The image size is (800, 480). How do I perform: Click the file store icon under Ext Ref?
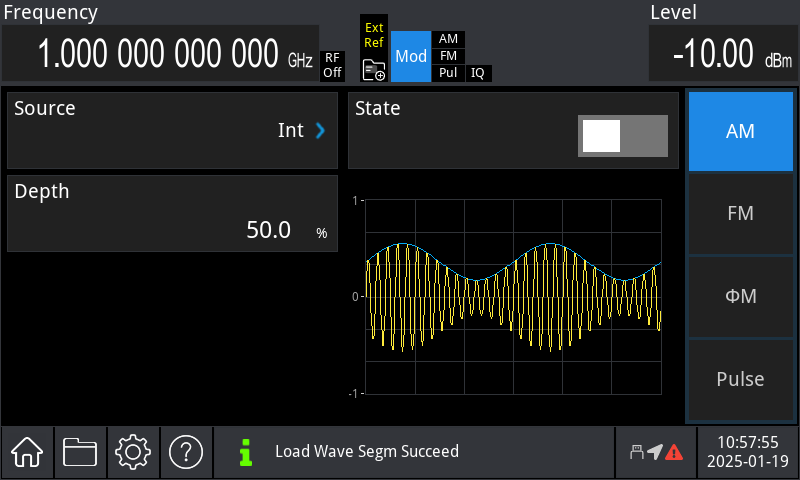(x=374, y=69)
